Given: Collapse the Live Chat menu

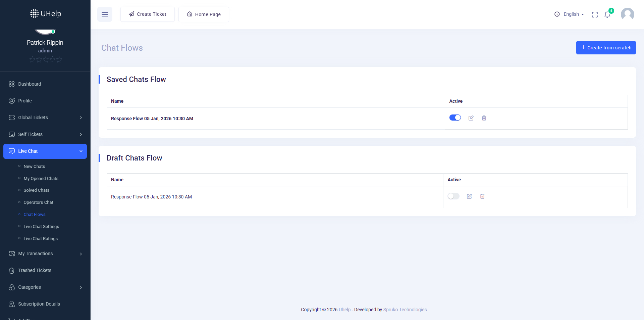Looking at the screenshot, I should click(x=45, y=151).
